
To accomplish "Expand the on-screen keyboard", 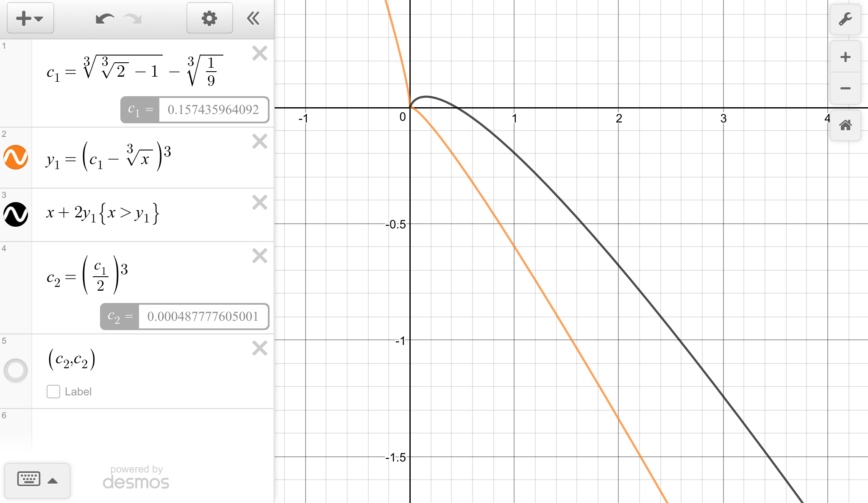I will [37, 480].
